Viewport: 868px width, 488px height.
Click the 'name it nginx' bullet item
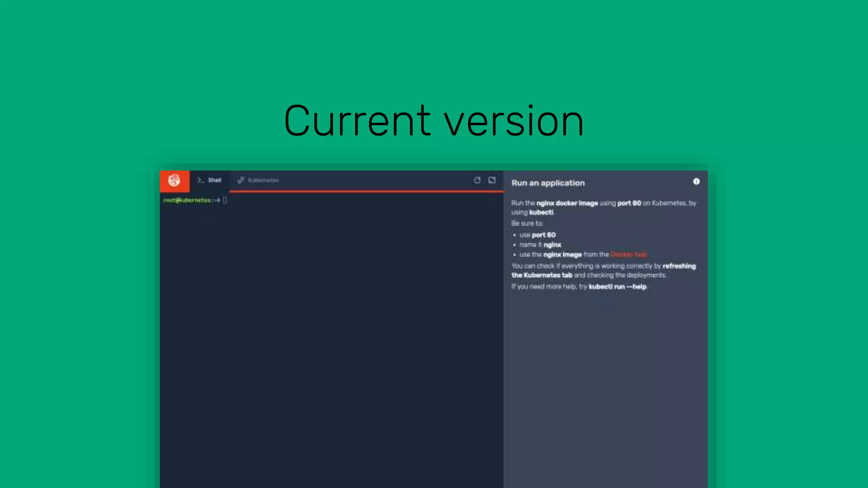540,245
